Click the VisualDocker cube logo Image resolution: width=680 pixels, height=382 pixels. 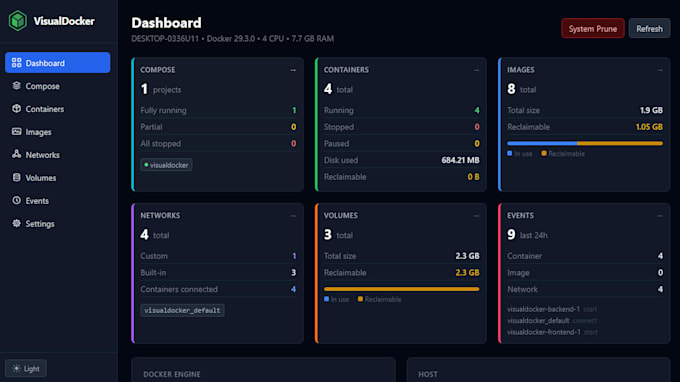tap(18, 21)
